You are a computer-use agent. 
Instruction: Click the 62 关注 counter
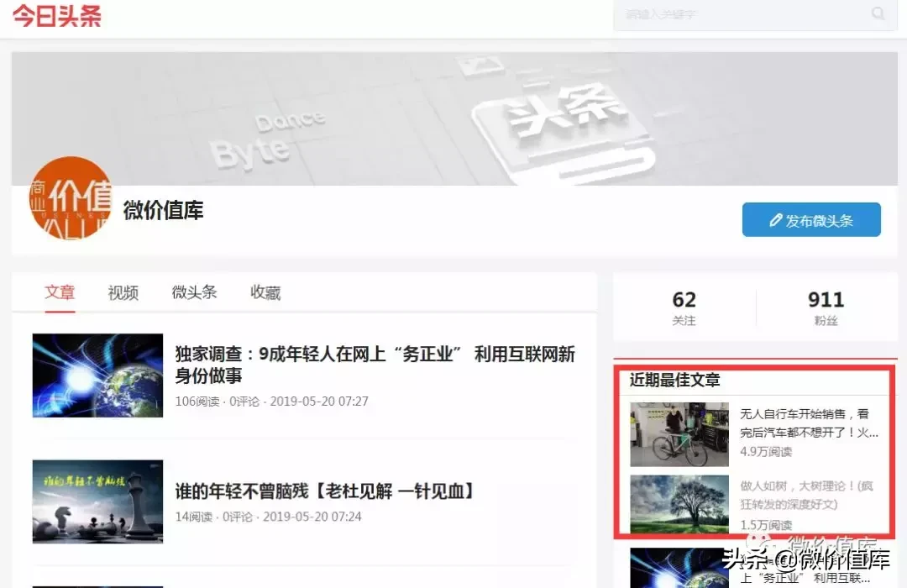click(684, 307)
